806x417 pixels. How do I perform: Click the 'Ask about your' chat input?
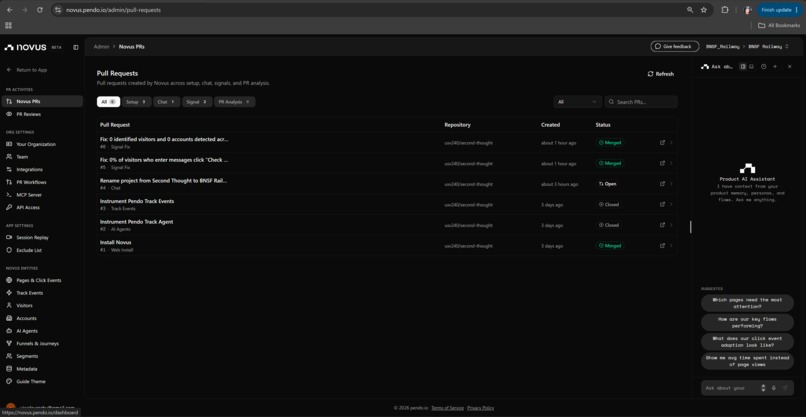(729, 388)
